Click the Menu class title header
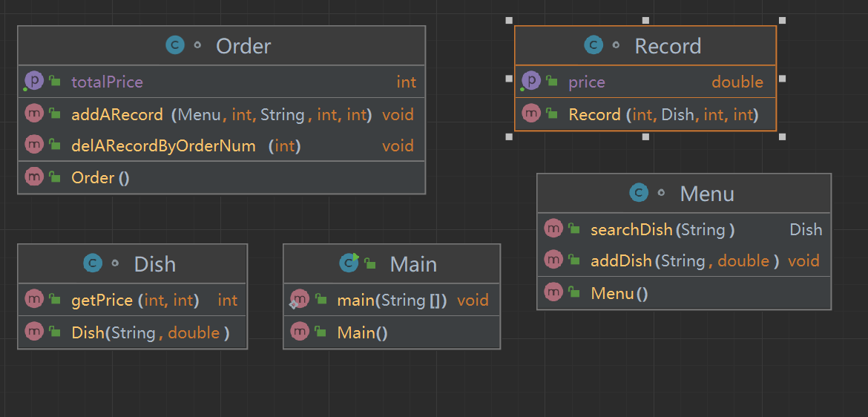 706,194
